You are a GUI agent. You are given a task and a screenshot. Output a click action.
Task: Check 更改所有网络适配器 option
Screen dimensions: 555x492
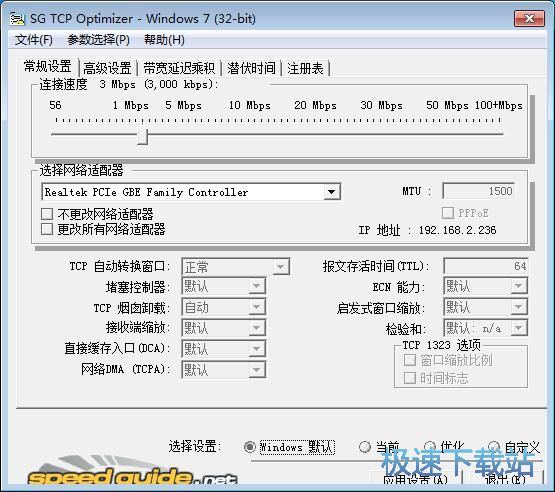pyautogui.click(x=47, y=229)
